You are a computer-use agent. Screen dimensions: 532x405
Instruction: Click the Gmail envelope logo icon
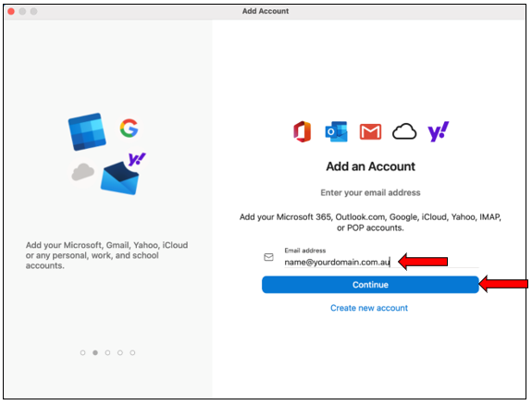[x=370, y=131]
